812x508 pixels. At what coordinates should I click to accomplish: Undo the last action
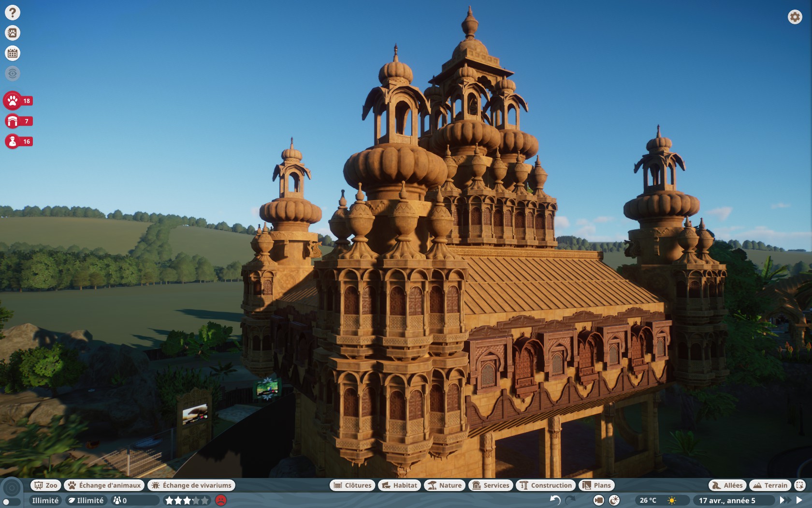555,500
